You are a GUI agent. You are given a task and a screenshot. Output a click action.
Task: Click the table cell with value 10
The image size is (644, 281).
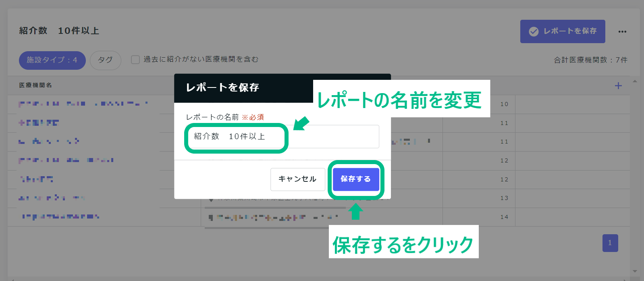(x=504, y=104)
